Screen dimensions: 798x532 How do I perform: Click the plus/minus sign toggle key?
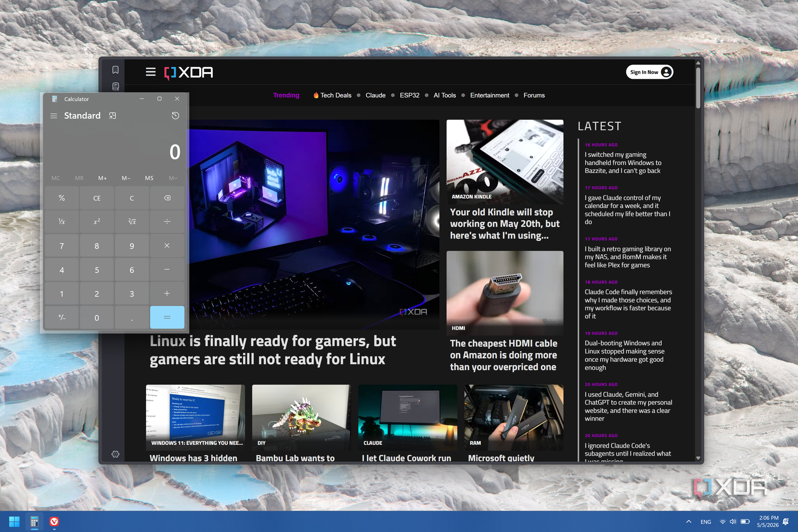pos(61,317)
